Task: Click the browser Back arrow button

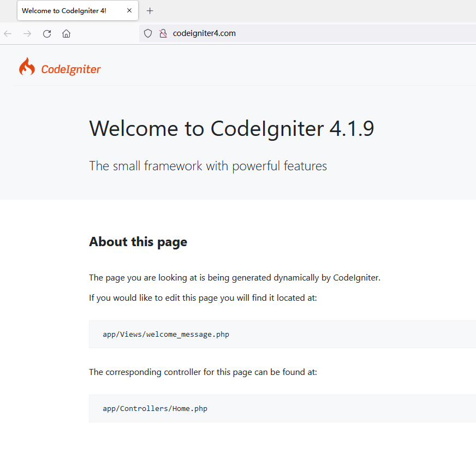Action: click(x=8, y=34)
